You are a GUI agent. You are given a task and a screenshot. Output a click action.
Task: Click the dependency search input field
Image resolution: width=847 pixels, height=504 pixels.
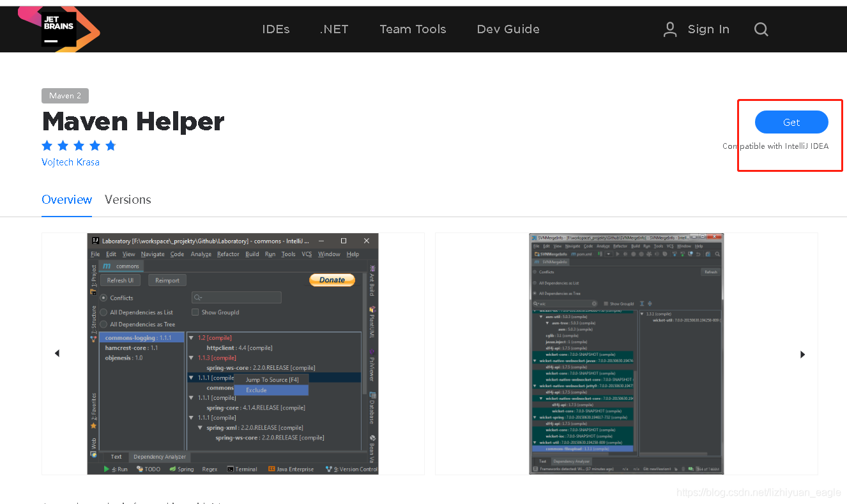tap(236, 297)
